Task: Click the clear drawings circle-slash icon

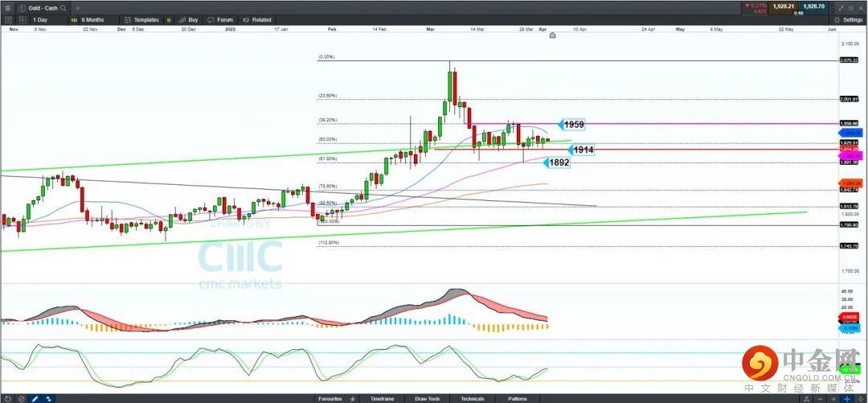Action: 22,398
